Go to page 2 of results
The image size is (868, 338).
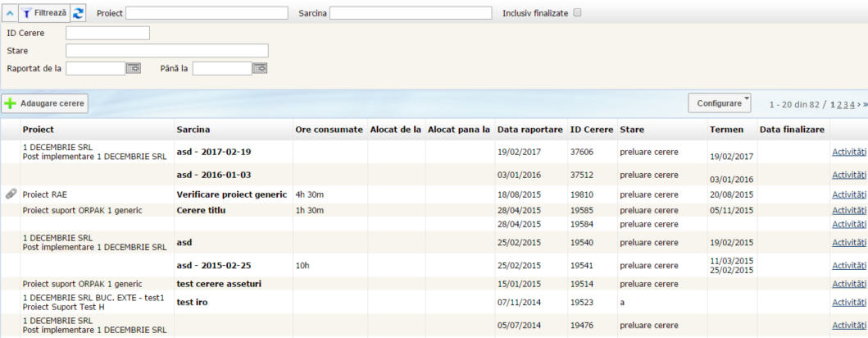click(838, 105)
